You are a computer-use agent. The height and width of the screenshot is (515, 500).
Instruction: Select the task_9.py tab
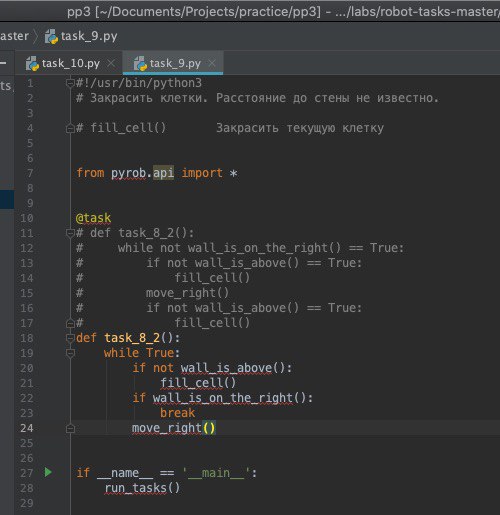pos(173,63)
